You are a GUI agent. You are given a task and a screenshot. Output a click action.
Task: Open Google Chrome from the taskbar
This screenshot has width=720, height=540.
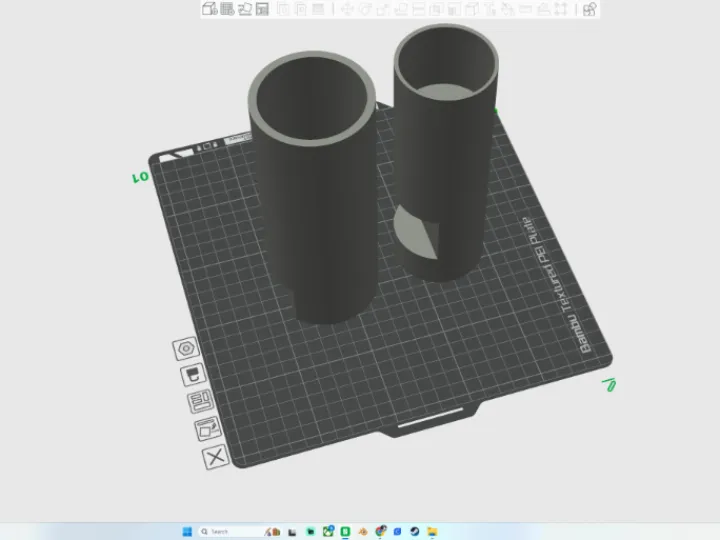point(381,532)
